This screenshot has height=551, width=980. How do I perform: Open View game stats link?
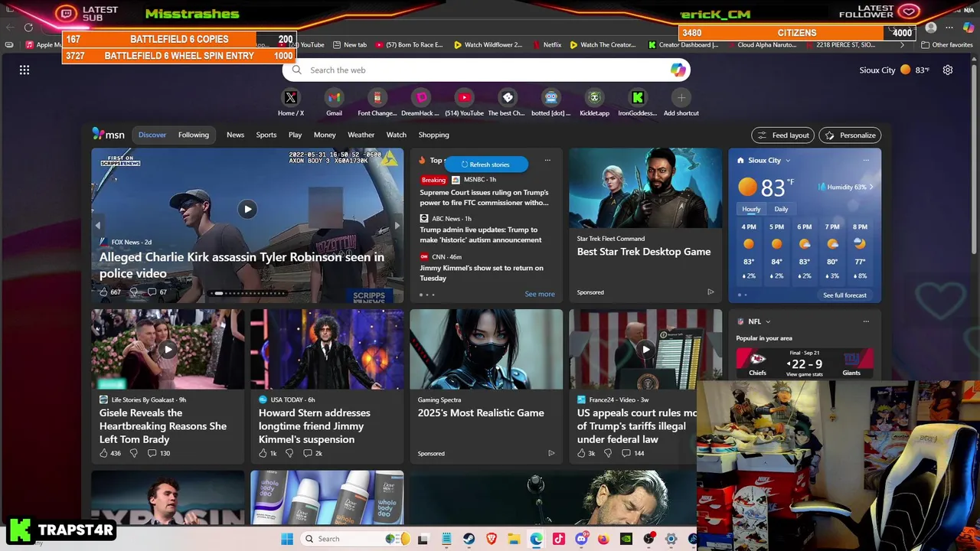(x=804, y=374)
